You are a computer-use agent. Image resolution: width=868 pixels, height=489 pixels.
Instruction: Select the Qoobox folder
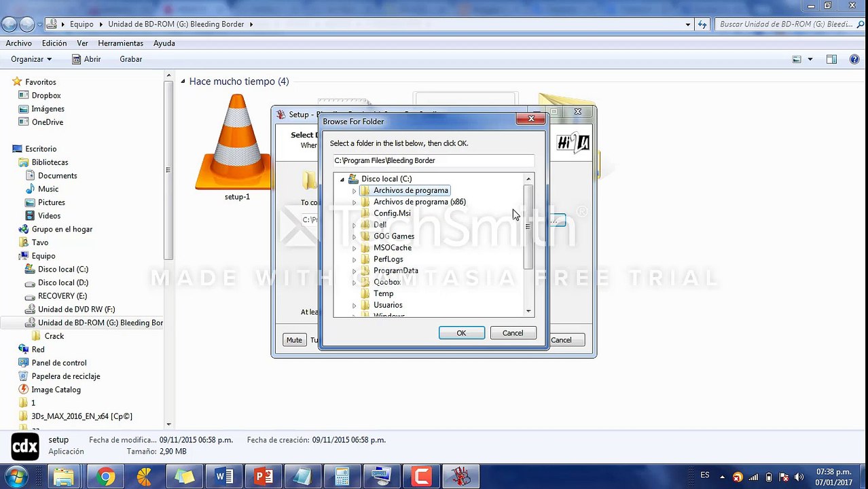tap(386, 282)
